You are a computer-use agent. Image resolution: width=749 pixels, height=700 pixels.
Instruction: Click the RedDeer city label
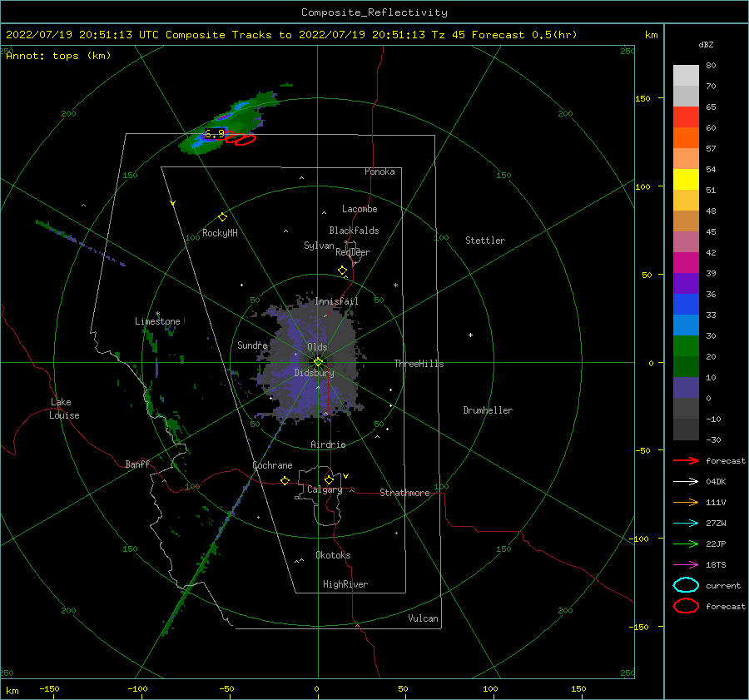pyautogui.click(x=353, y=252)
